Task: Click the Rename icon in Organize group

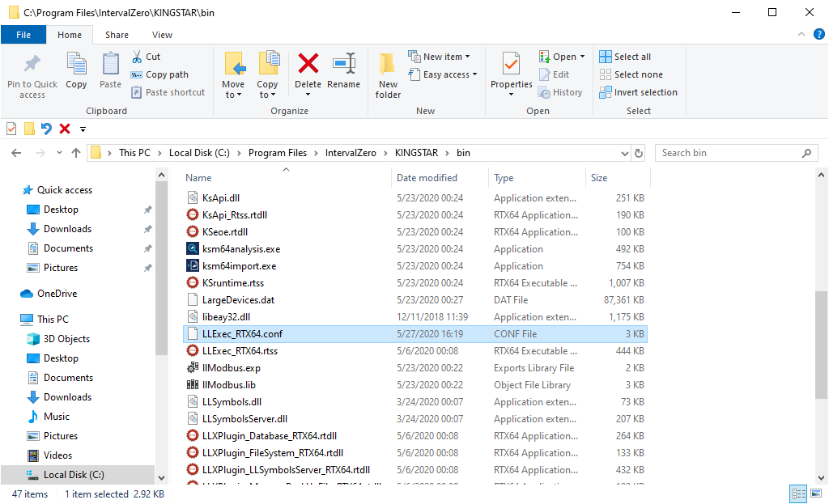Action: point(344,65)
